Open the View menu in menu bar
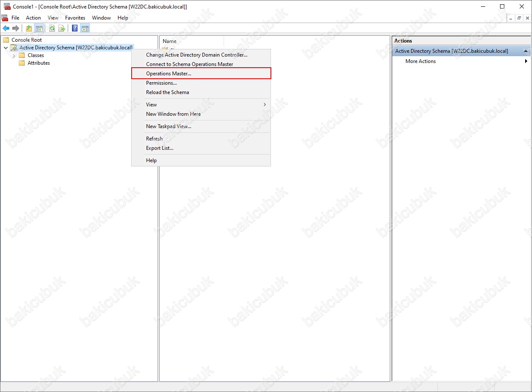Viewport: 532px width, 392px height. (x=53, y=18)
